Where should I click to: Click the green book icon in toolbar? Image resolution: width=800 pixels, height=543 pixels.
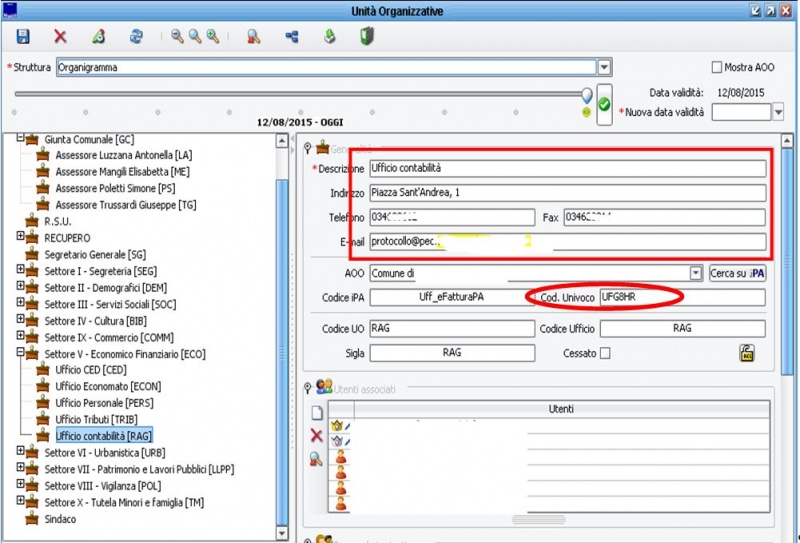[367, 37]
